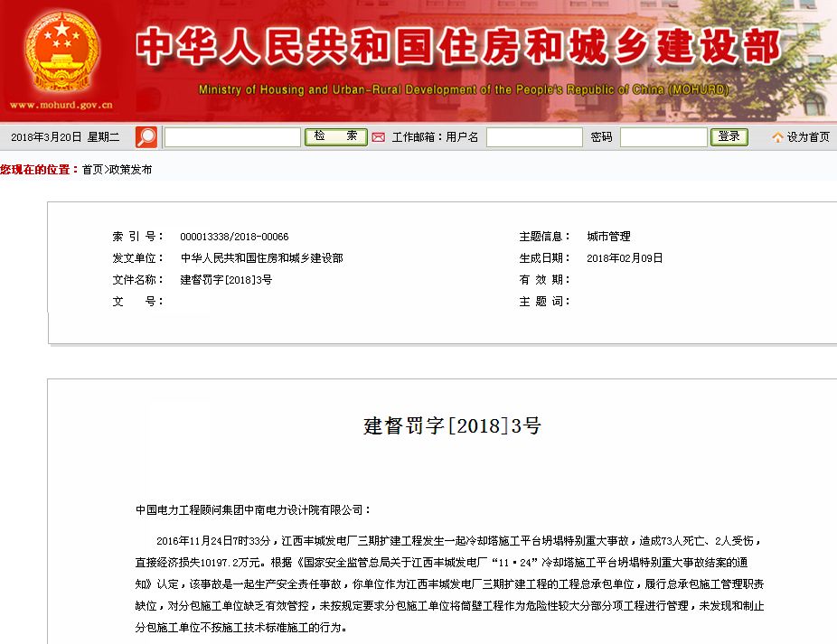837x644 pixels.
Task: Click the 有效期 label
Action: (544, 280)
